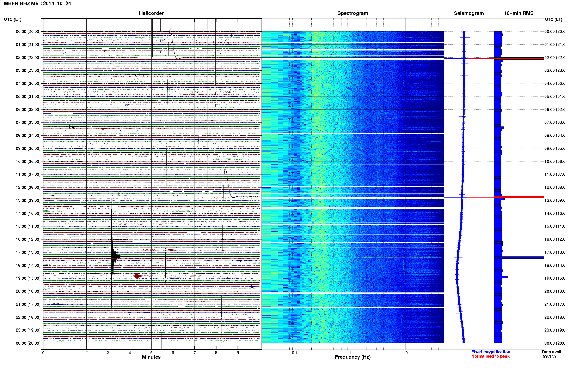
Task: Click the plot title 'MBFR BHZ MV : 2014-10-24'
Action: click(37, 3)
